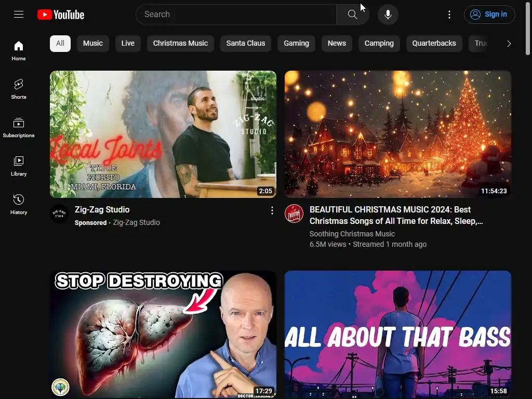Open the Soothing Christmas Music channel name
Viewport: 532px width, 399px height.
click(352, 234)
